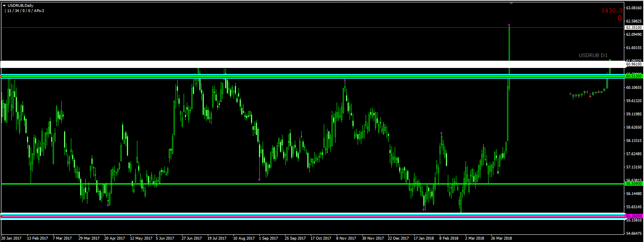Click the 63.08160 price scale value
Screen dimensions: 644x242
click(x=634, y=8)
